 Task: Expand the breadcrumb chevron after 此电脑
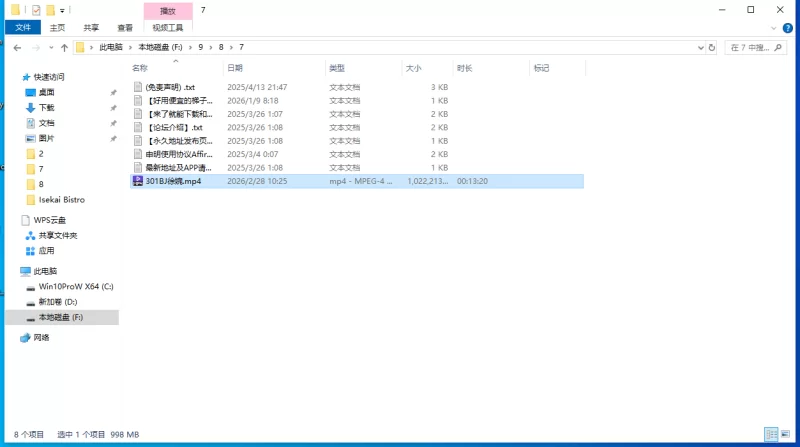click(x=130, y=47)
